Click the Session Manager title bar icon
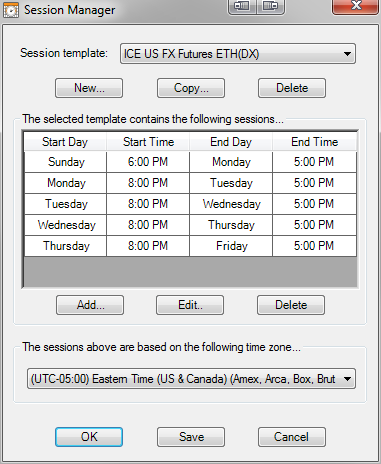Viewport: 381px width, 464px height. tap(11, 10)
